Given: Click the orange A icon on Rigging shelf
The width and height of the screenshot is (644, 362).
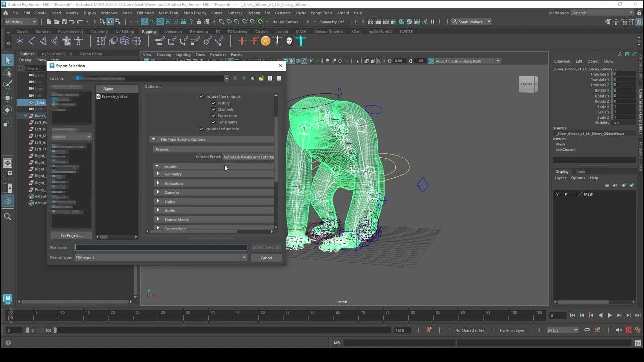Looking at the screenshot, I should tap(265, 41).
